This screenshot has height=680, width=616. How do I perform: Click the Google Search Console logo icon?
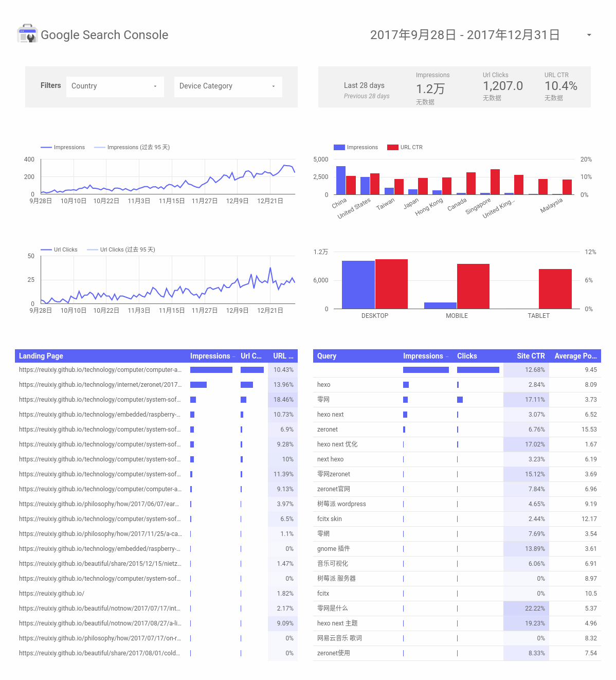[27, 34]
